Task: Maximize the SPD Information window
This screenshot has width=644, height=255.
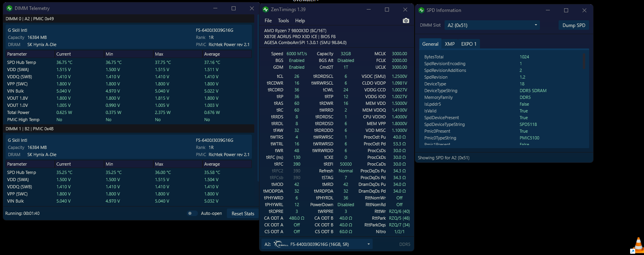Action: pyautogui.click(x=566, y=10)
